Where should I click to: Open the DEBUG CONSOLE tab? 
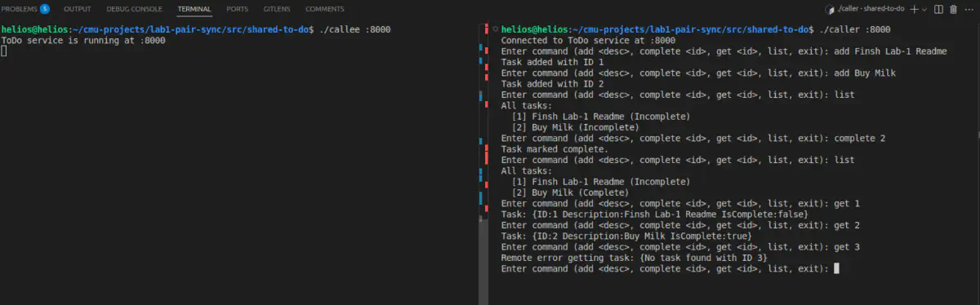click(x=135, y=9)
